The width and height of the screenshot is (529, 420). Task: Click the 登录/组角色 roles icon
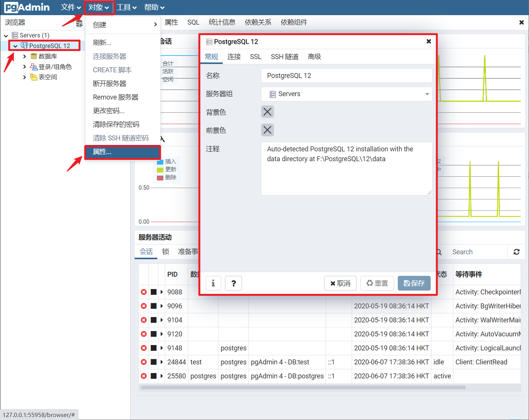tap(34, 67)
